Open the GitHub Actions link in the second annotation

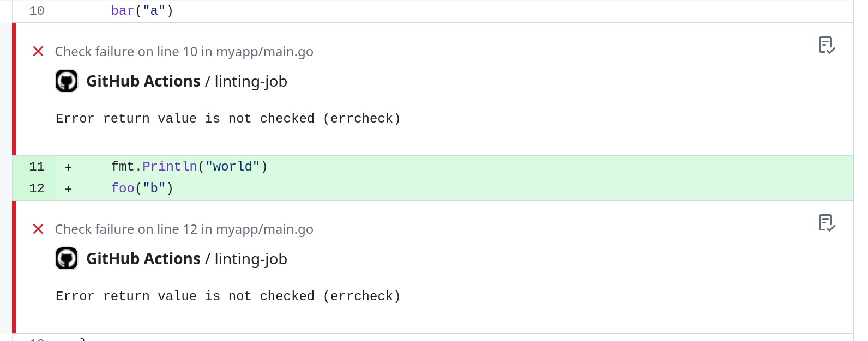(x=143, y=259)
